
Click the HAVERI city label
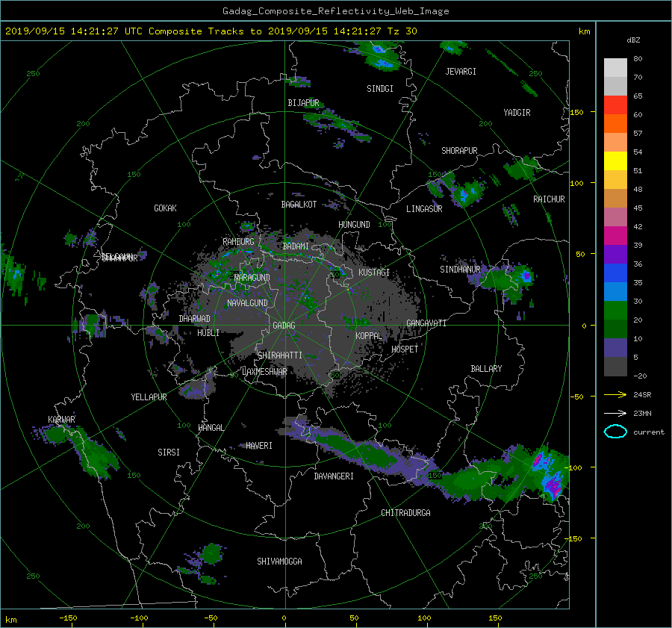pos(259,446)
